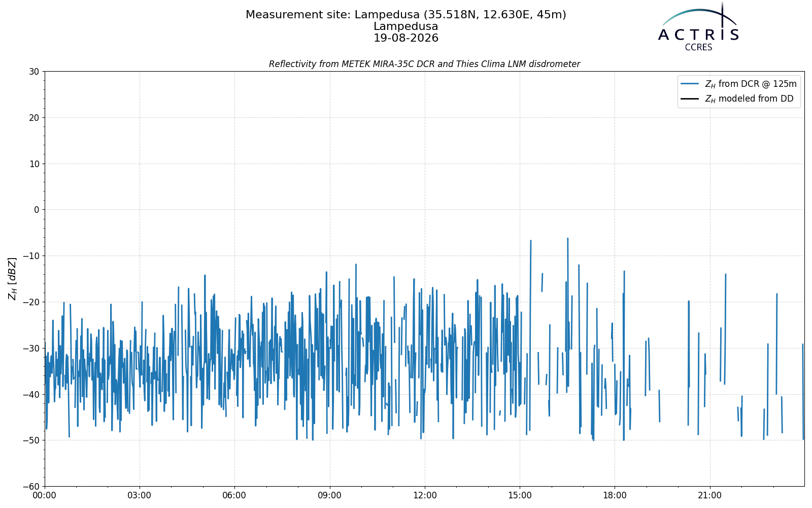The height and width of the screenshot is (508, 812).
Task: Click the standalone "Lampedusa" subtitle line
Action: tap(406, 26)
